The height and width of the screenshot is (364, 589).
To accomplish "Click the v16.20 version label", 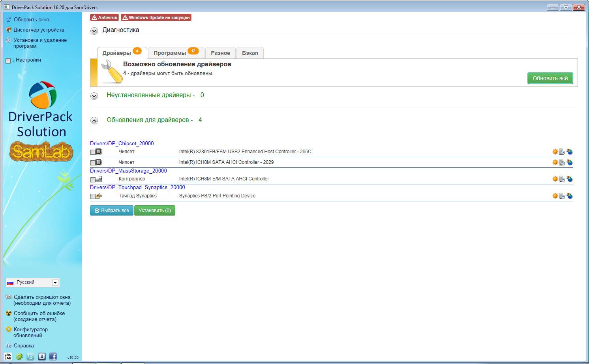I will coord(73,358).
